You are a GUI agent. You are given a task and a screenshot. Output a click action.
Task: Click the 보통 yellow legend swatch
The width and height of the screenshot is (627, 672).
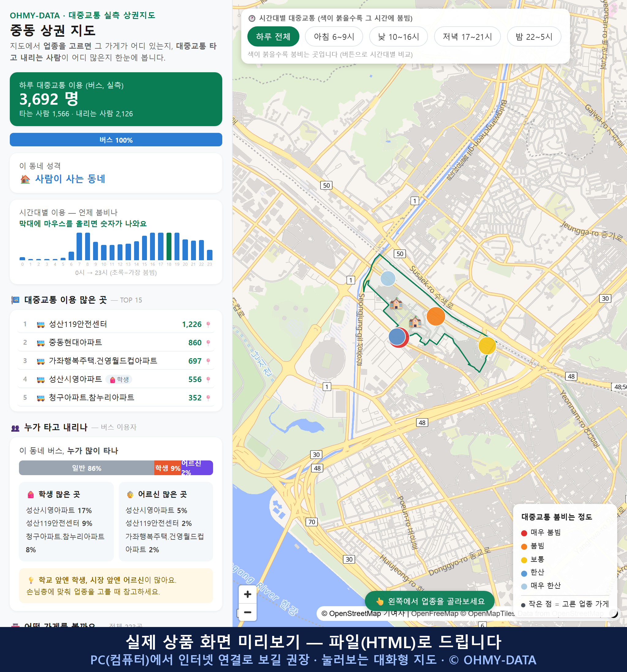(524, 560)
